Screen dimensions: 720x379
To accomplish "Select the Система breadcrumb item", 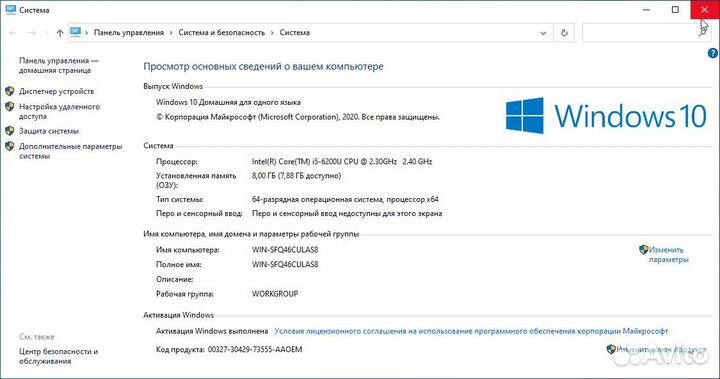I will point(294,33).
